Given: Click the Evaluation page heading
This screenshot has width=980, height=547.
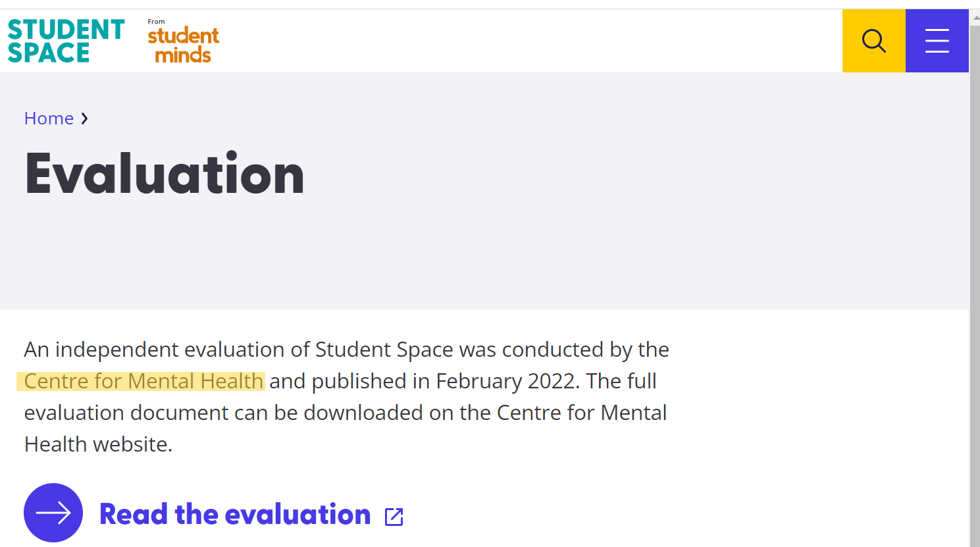Looking at the screenshot, I should (165, 174).
